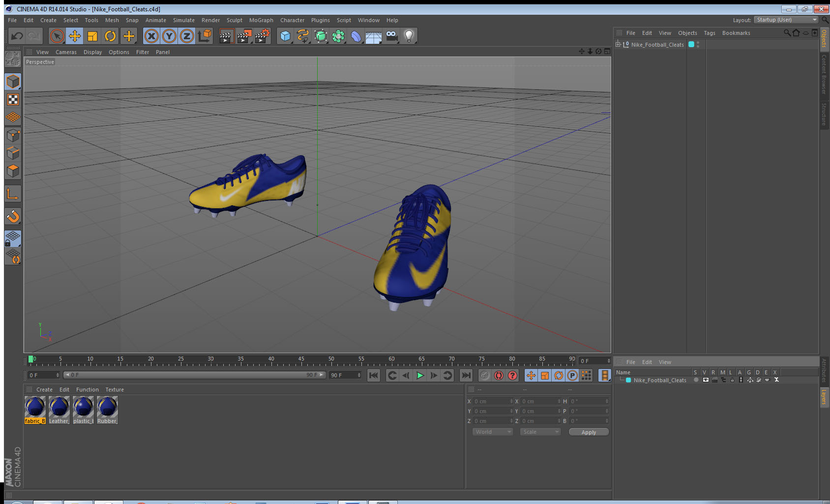830x504 pixels.
Task: Click the coordinate system cube-axis icon
Action: [x=205, y=36]
